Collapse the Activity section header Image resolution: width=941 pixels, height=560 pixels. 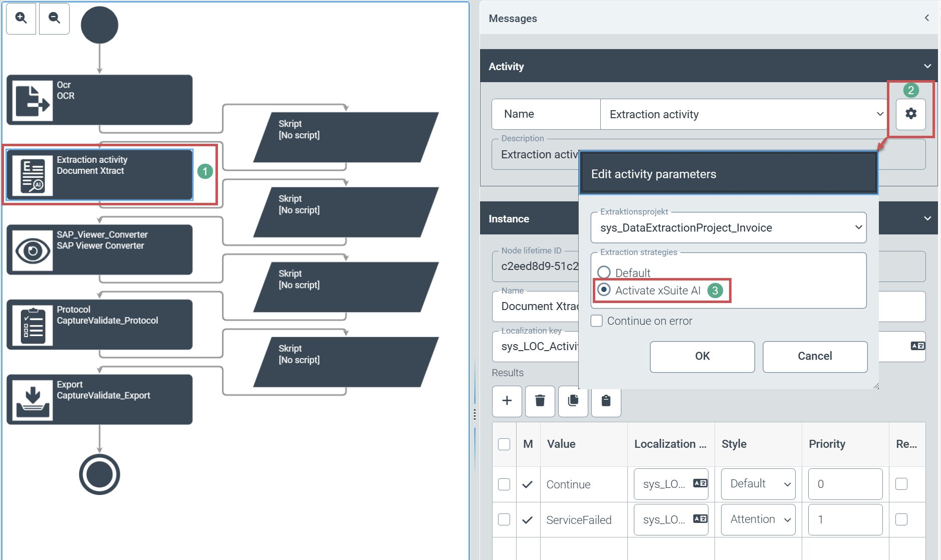[x=927, y=66]
